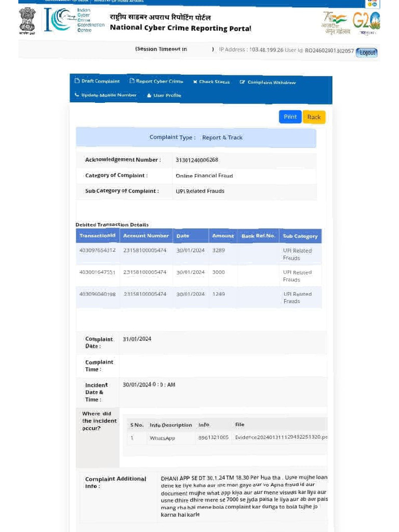Open the Draft Complaint menu
Screen dimensions: 399x532
click(97, 81)
